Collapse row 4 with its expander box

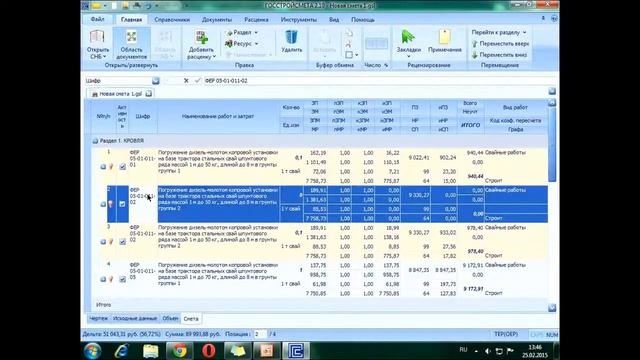[x=103, y=279]
